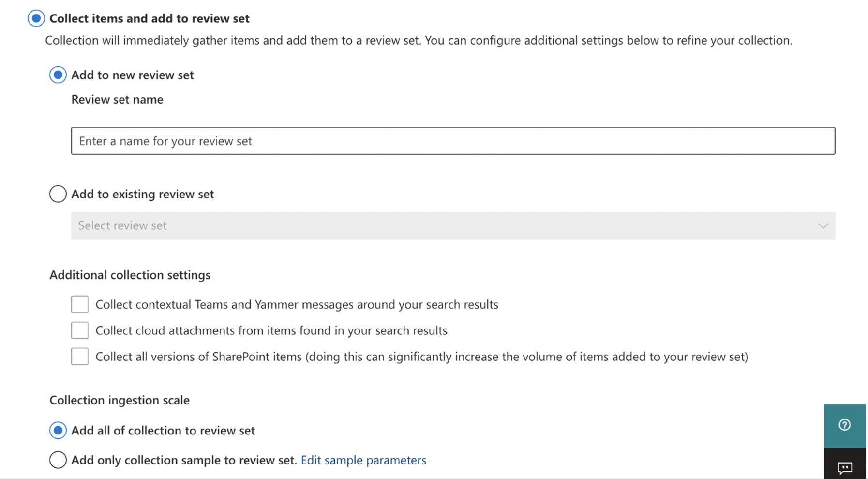Click the 'Collect cloud attachments' label text
The width and height of the screenshot is (868, 479).
[x=271, y=330]
